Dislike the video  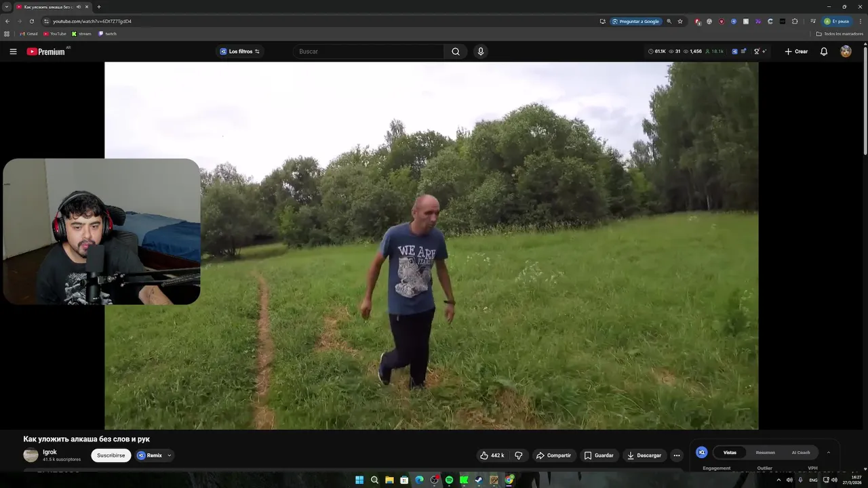pos(519,455)
